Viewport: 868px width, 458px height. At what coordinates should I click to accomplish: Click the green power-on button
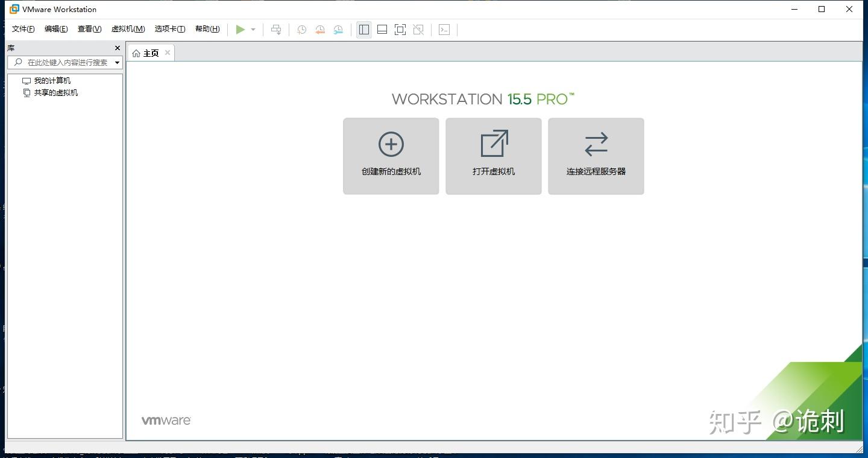point(241,29)
